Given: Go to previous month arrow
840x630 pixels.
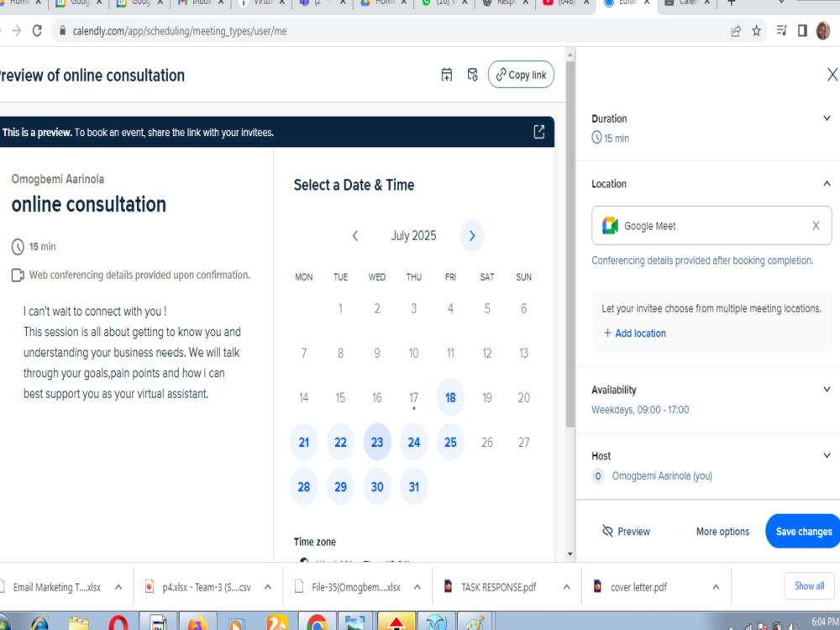Looking at the screenshot, I should pyautogui.click(x=354, y=236).
